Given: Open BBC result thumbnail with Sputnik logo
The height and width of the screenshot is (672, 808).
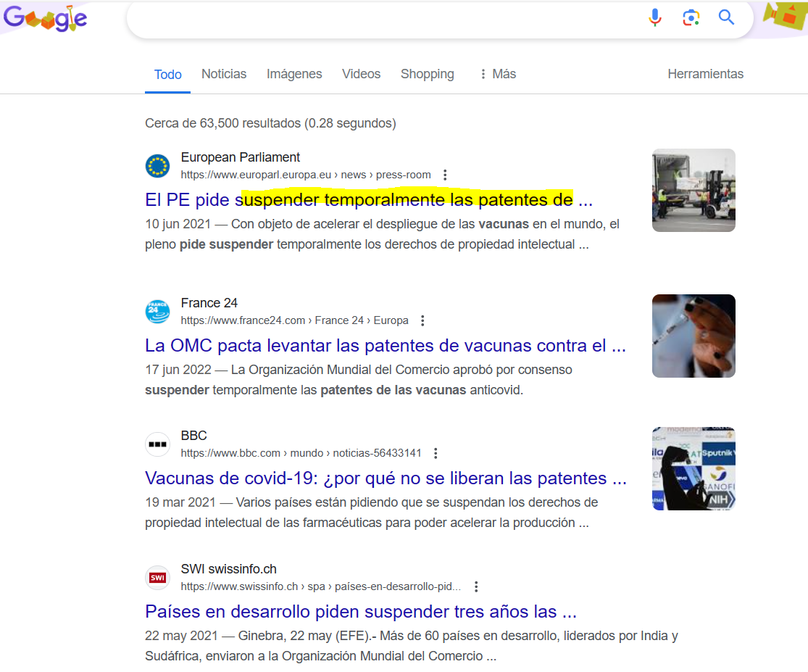Looking at the screenshot, I should [x=694, y=468].
